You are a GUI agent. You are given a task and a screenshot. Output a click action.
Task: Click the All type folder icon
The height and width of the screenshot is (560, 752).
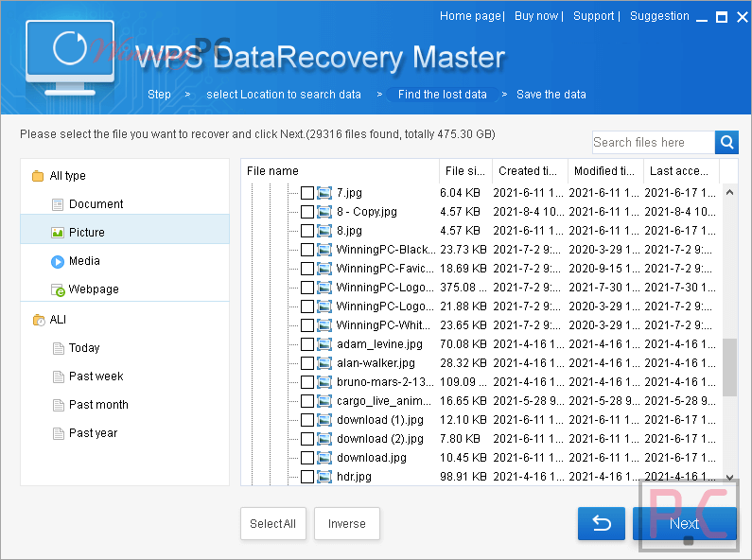(x=38, y=176)
